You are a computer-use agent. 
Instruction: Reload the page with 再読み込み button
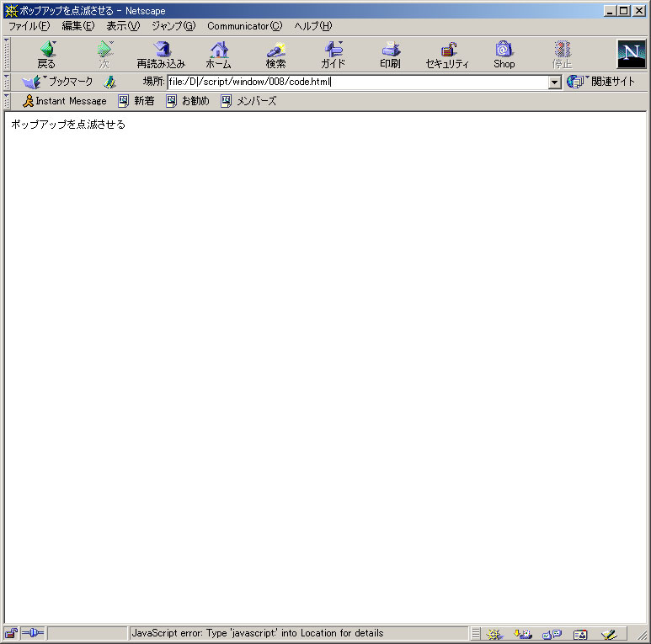(161, 55)
